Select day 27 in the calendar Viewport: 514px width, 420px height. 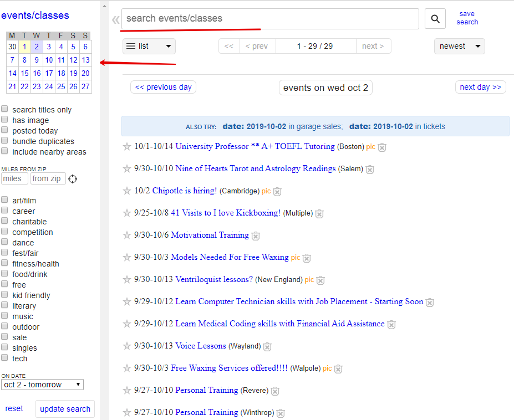pos(85,87)
